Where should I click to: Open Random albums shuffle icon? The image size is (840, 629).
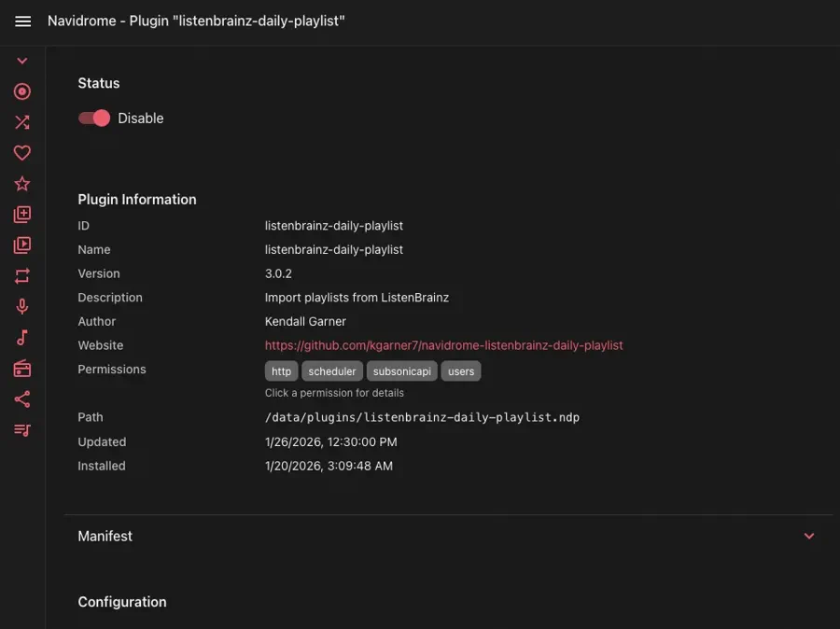22,122
